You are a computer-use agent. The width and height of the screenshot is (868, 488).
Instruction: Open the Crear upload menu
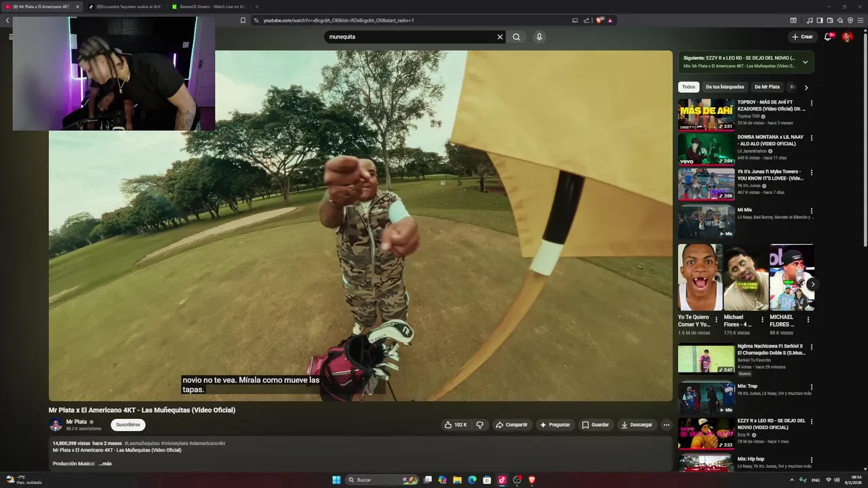click(802, 37)
